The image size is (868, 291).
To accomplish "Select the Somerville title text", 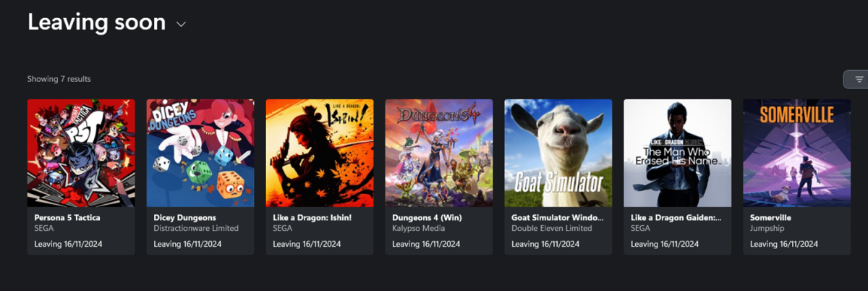I will pos(771,217).
